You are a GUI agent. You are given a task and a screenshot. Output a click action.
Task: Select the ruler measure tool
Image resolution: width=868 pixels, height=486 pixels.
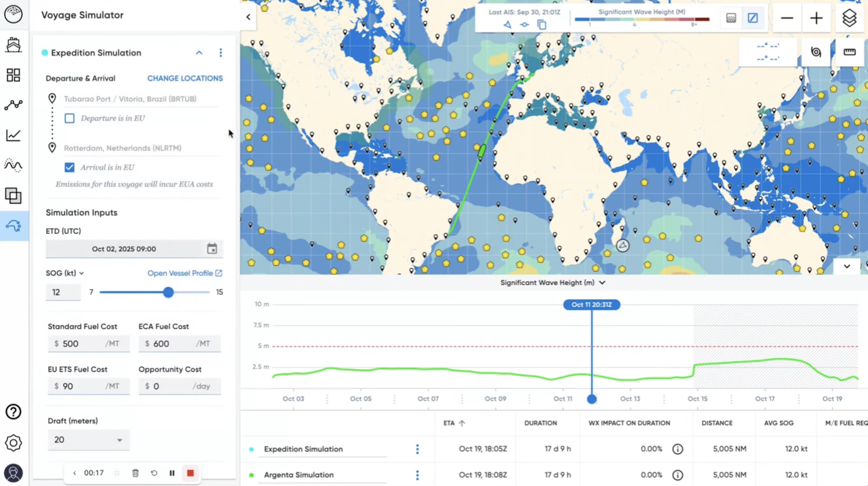tap(850, 52)
